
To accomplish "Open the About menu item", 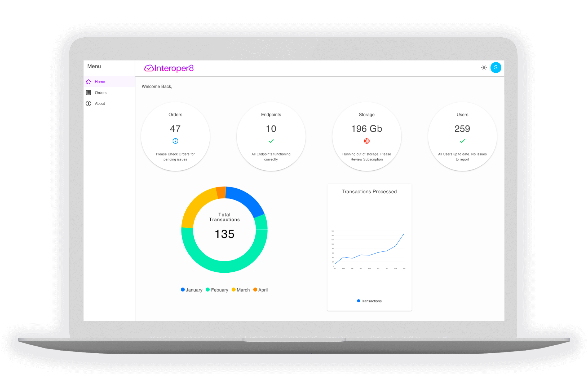I will coord(100,103).
